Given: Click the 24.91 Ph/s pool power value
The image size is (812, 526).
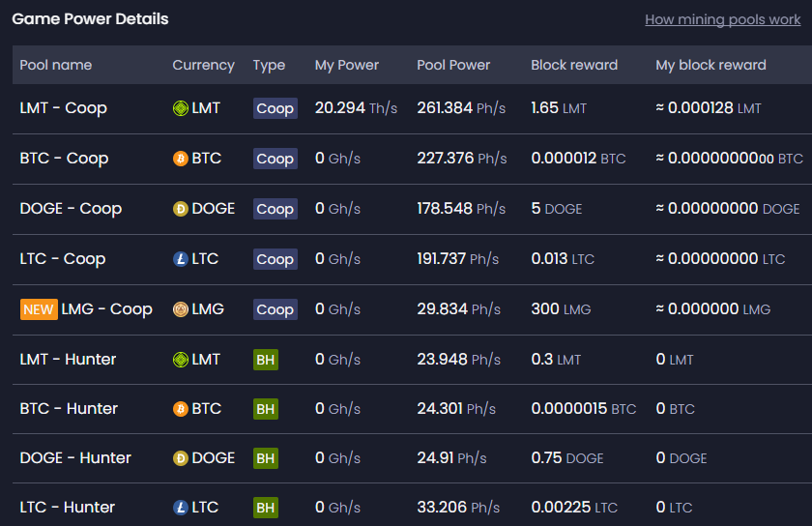Looking at the screenshot, I should pyautogui.click(x=451, y=458).
